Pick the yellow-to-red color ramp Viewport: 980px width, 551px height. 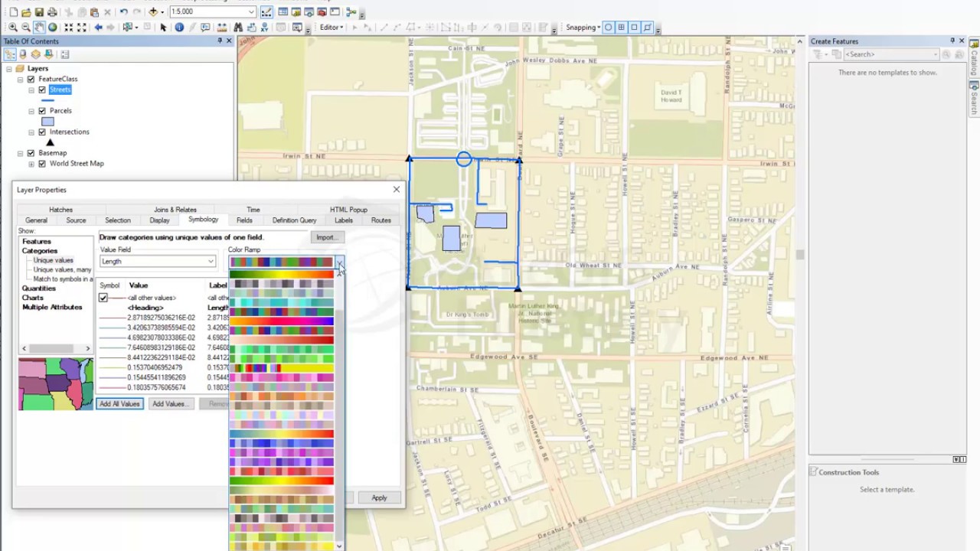[x=282, y=275]
